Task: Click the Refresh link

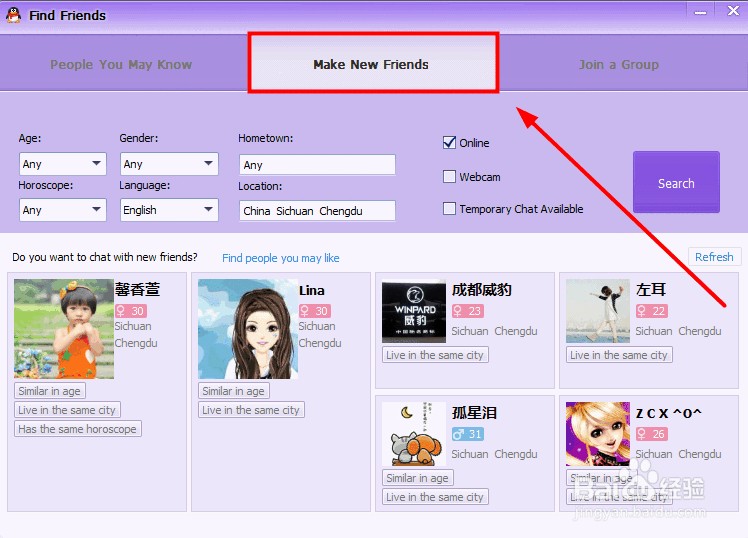Action: (714, 257)
